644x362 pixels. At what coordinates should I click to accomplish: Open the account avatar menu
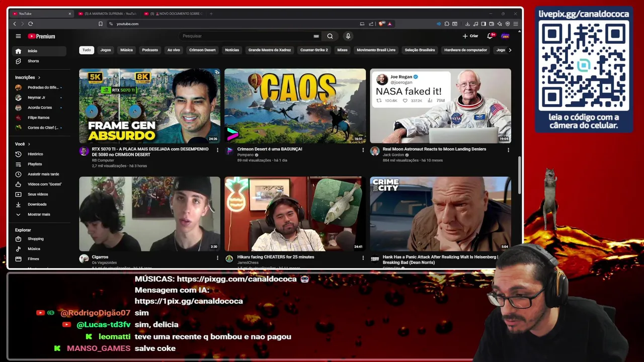[x=506, y=36]
